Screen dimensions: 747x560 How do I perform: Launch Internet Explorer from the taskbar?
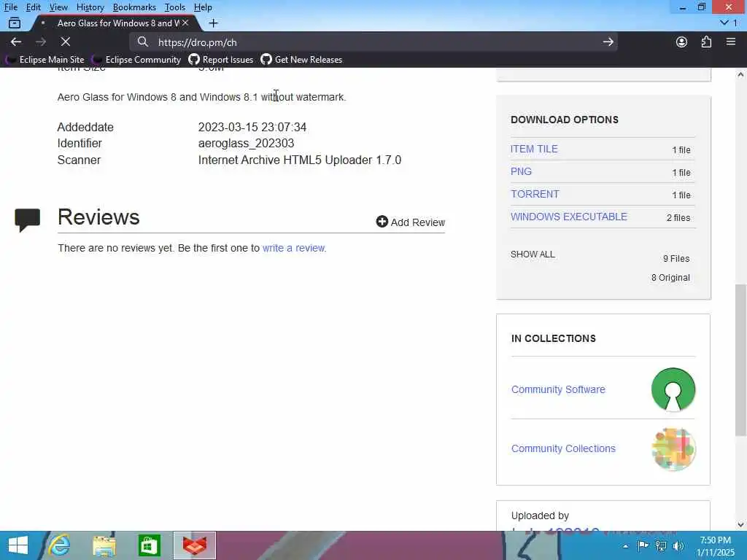click(x=60, y=545)
